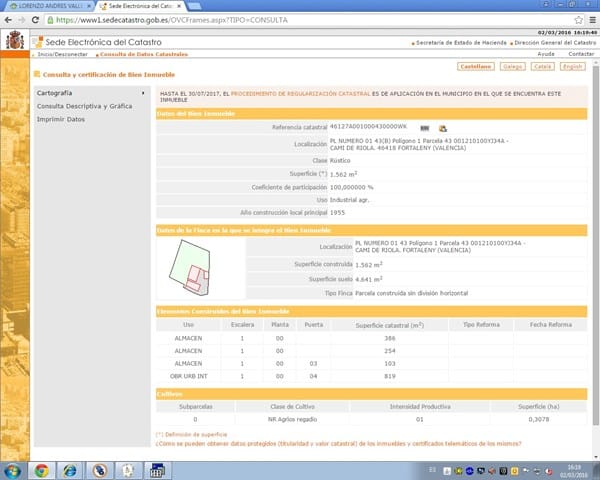Click the green padlock security icon

click(x=50, y=20)
